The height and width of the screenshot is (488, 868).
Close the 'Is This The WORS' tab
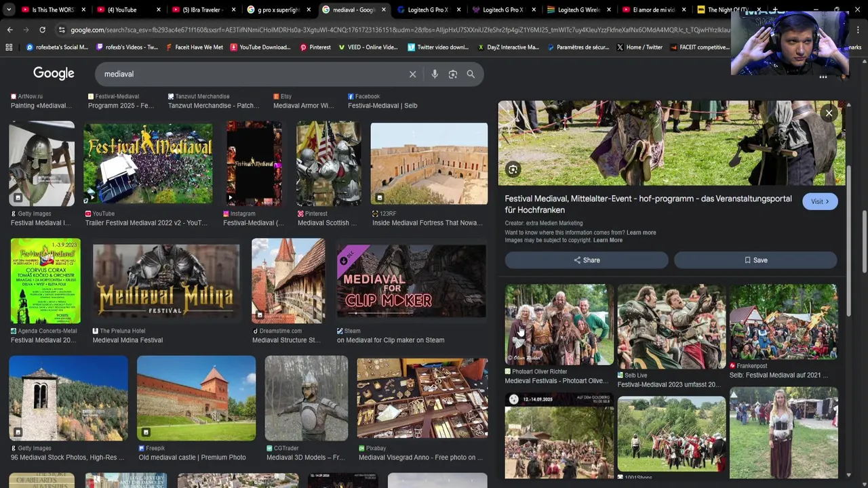84,10
